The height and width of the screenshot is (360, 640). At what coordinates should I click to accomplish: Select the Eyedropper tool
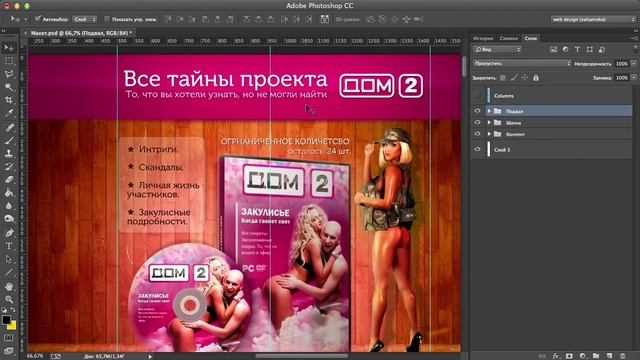point(9,113)
